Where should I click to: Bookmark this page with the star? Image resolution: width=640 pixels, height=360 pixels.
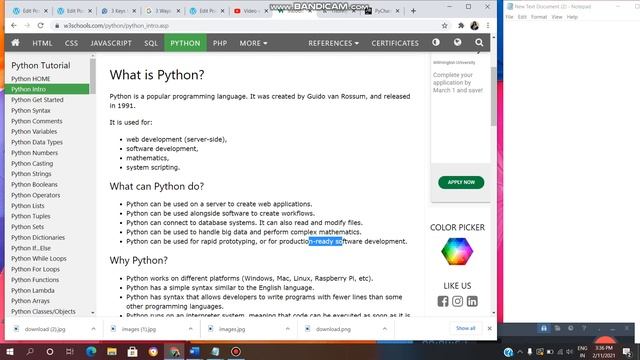444,26
